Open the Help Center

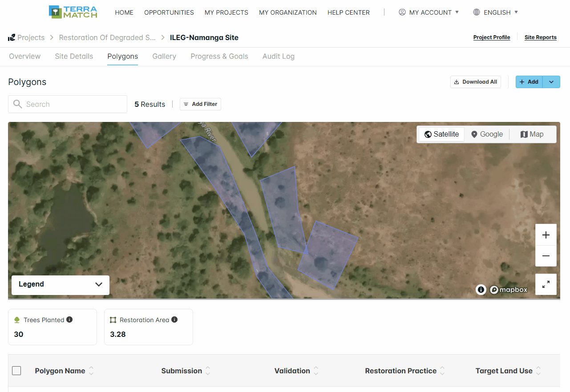point(348,12)
